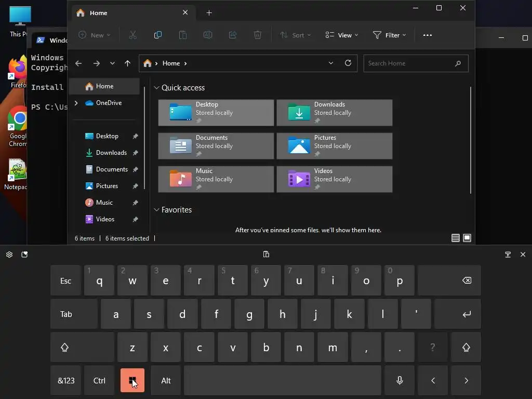Tap the microphone dictation key
532x399 pixels.
(400, 380)
